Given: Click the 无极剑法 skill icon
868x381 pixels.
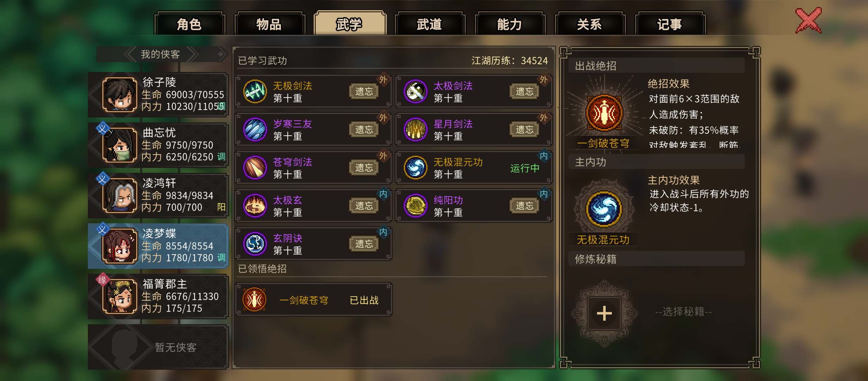Looking at the screenshot, I should (255, 92).
